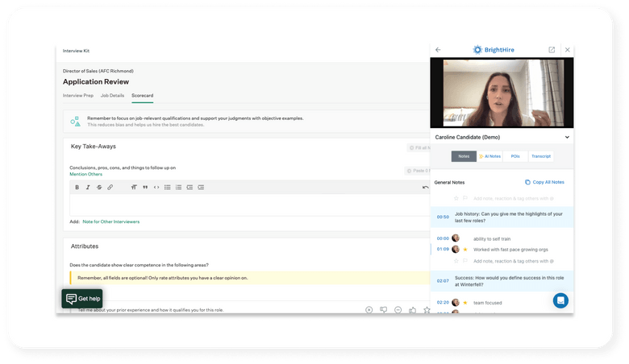Screen dimensions: 629x364
Task: Click the Mention Others link
Action: click(x=85, y=174)
